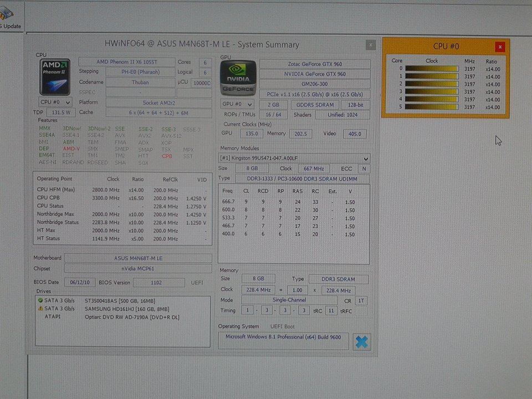This screenshot has width=532, height=399.
Task: Open the CPU #0 selector dropdown
Action: [55, 102]
